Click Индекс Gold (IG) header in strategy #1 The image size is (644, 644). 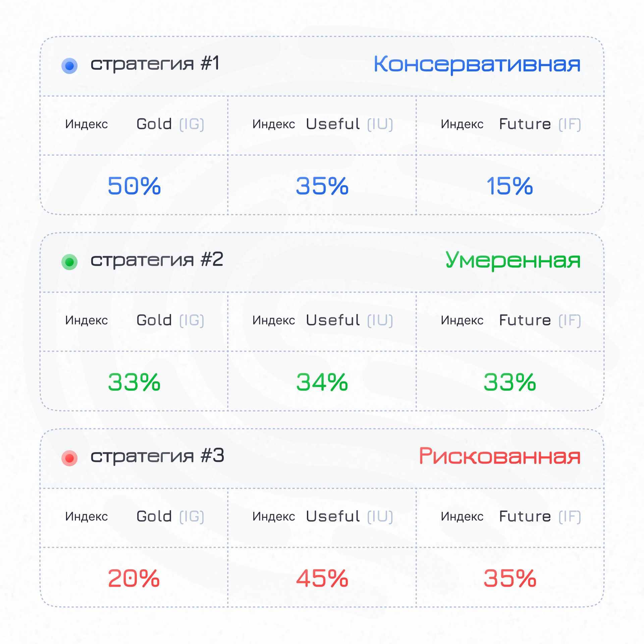[135, 124]
